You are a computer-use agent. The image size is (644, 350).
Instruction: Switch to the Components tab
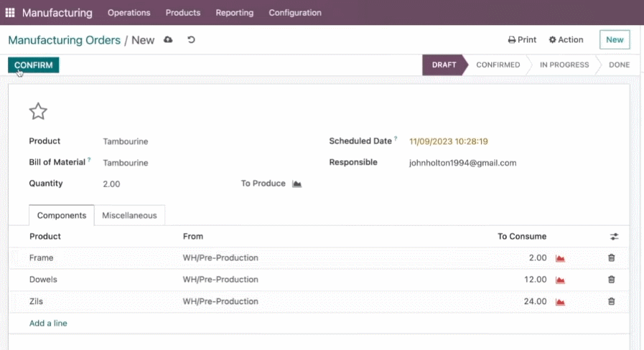(62, 215)
